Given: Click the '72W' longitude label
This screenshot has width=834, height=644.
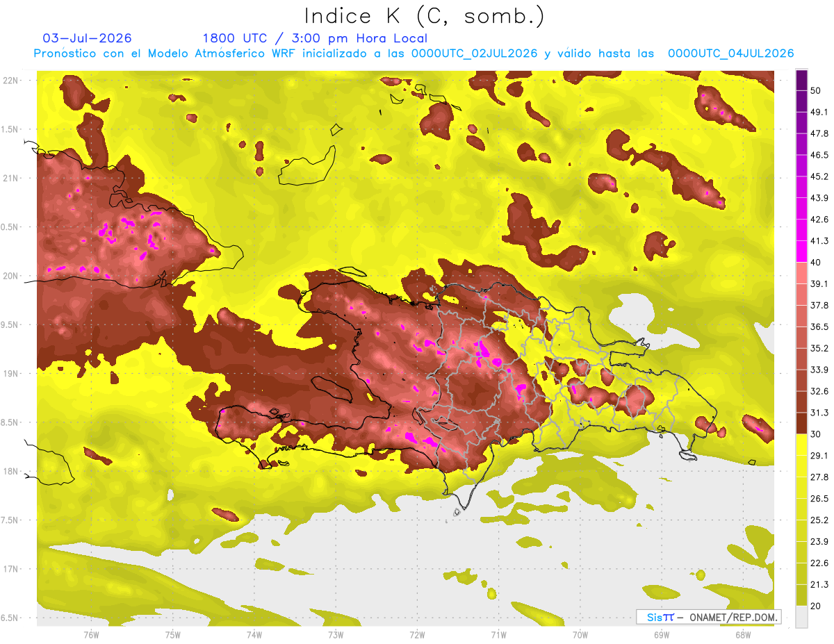Looking at the screenshot, I should (x=417, y=634).
